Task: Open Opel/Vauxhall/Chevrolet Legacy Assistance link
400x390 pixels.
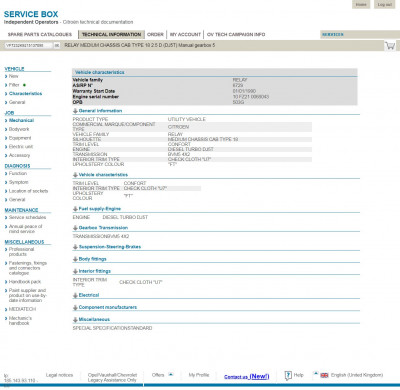Action: point(112,378)
